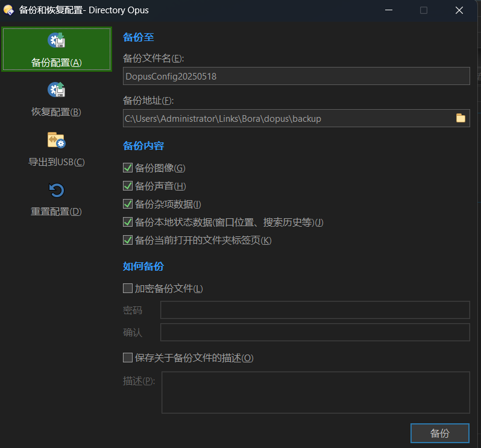Focus the 确认 confirm password field
Viewport: 481px width, 448px height.
(x=315, y=332)
